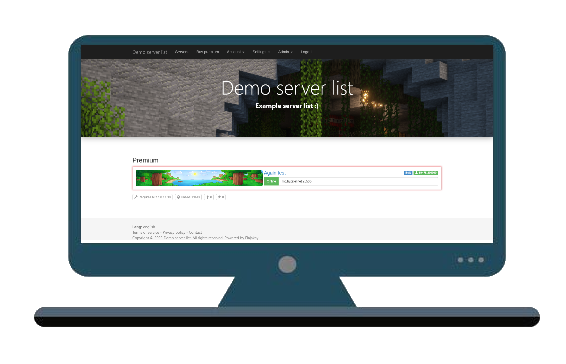The height and width of the screenshot is (364, 566).
Task: Open the blue server name link beside banner
Action: tap(275, 173)
